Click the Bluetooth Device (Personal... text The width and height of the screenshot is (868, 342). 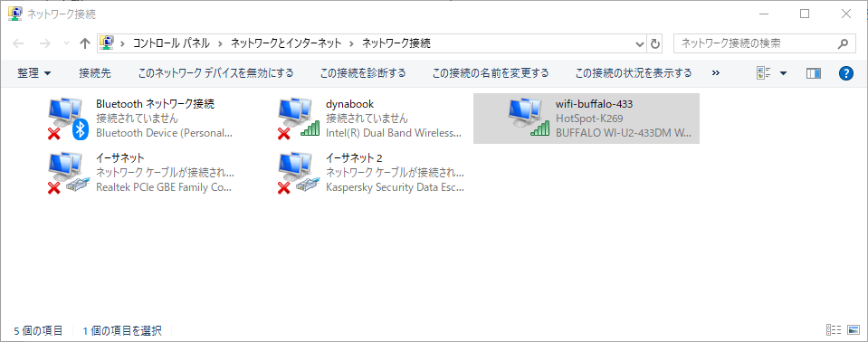[164, 133]
